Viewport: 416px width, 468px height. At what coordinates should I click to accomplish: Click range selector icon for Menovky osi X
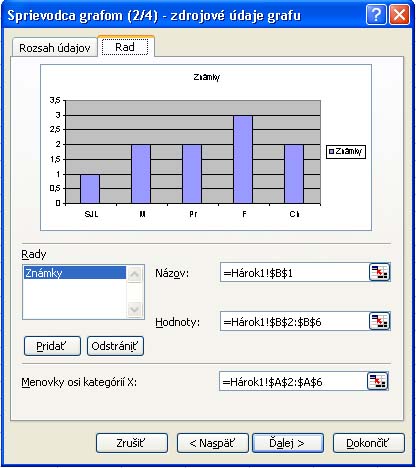tap(378, 381)
